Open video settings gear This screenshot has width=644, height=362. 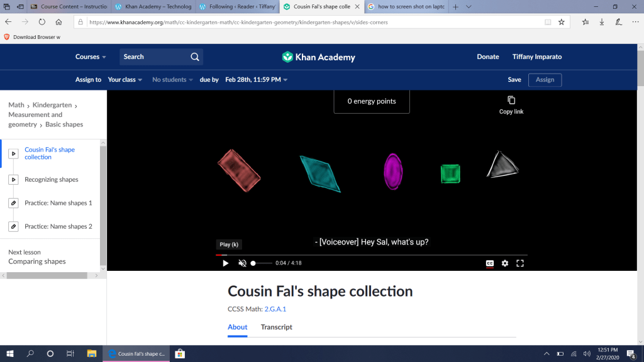504,263
